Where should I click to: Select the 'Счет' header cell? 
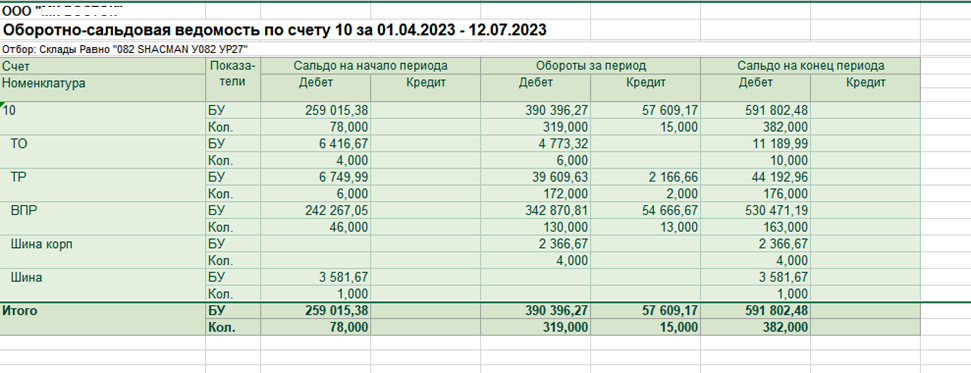click(x=103, y=66)
